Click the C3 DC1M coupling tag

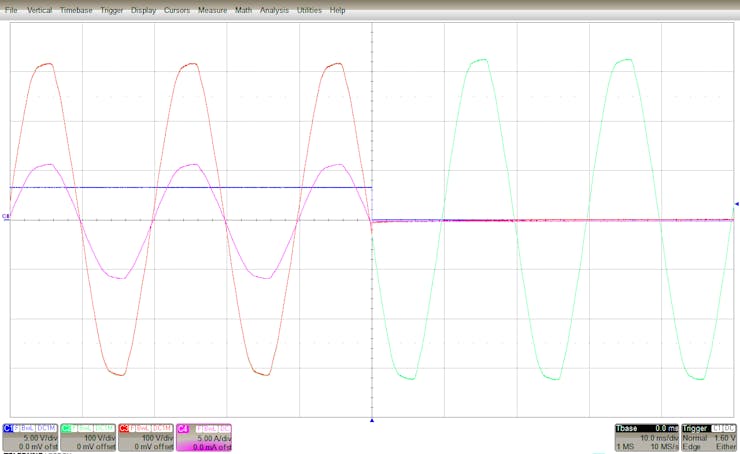click(x=162, y=428)
